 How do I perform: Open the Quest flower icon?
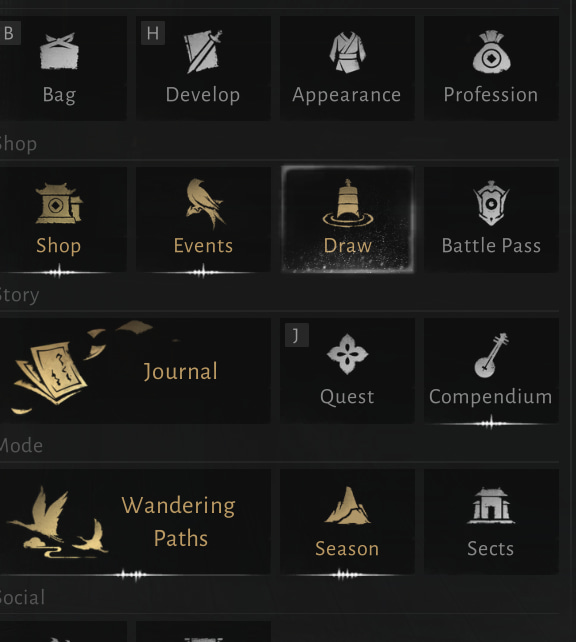click(347, 354)
